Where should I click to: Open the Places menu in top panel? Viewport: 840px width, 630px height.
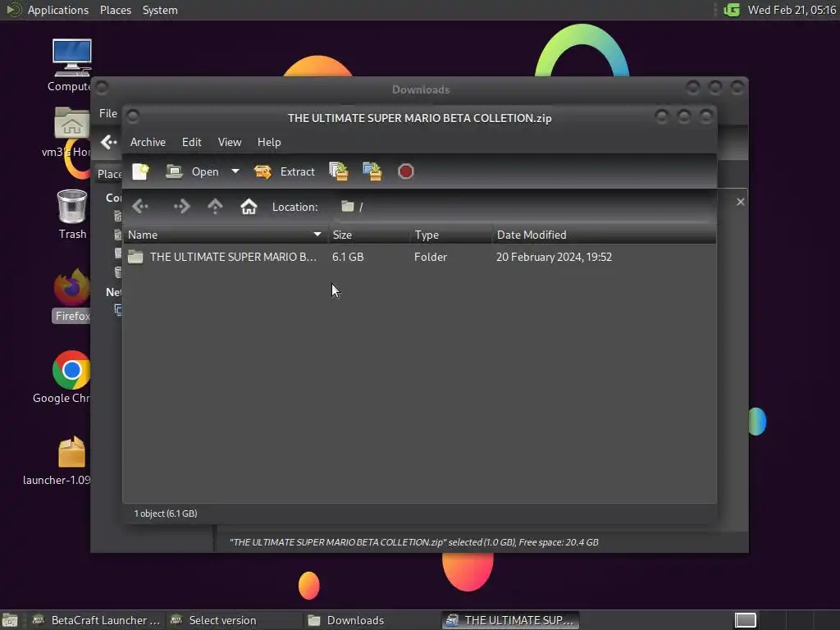115,10
